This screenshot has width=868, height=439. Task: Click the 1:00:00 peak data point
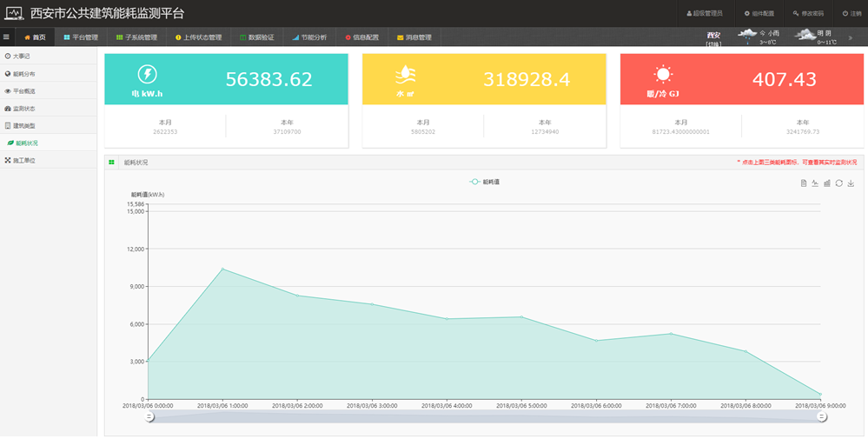222,269
